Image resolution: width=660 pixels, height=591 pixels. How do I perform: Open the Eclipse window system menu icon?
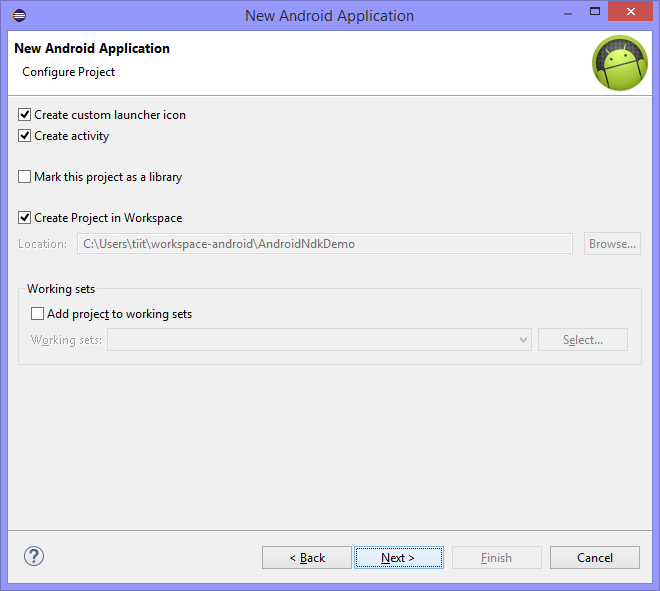[18, 15]
